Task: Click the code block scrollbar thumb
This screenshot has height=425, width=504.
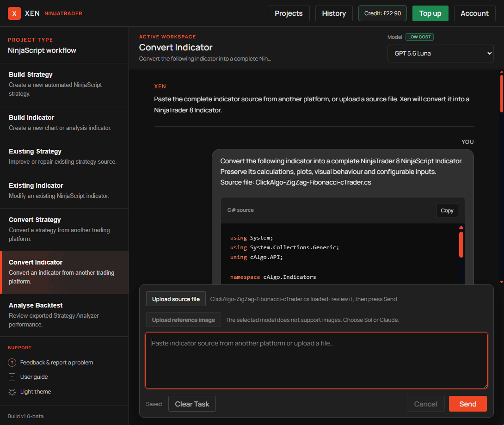Action: 461,244
